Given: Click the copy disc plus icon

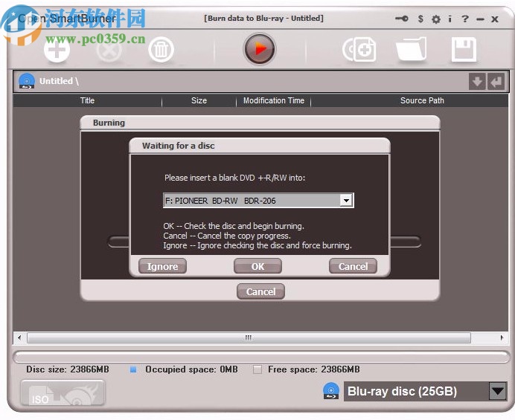Looking at the screenshot, I should pyautogui.click(x=359, y=50).
